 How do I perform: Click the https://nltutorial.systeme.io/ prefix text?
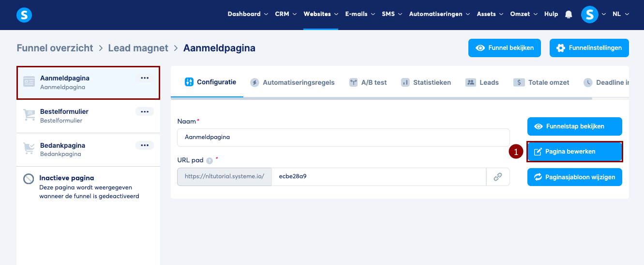click(225, 177)
